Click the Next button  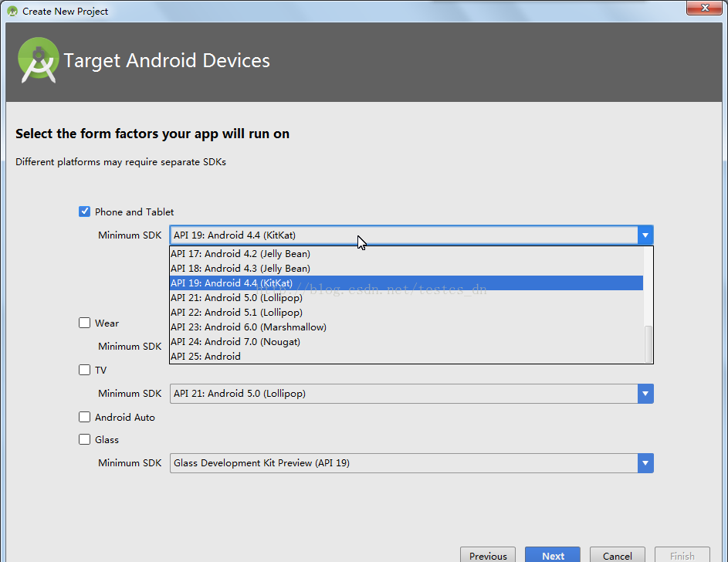[553, 556]
